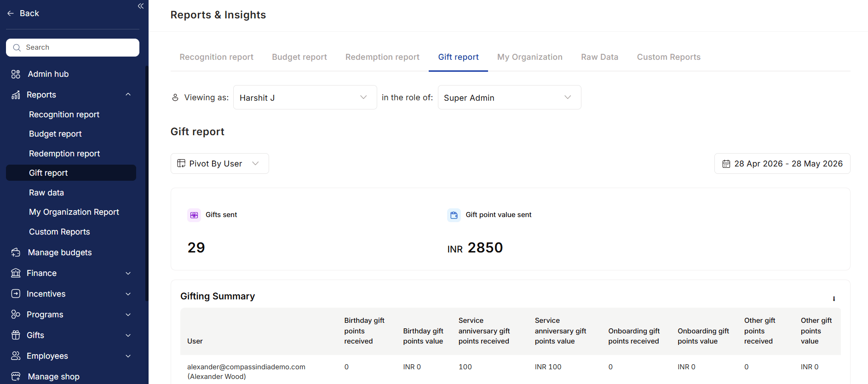Viewport: 868px width, 384px height.
Task: Click the Manage shop storefront icon
Action: tap(16, 377)
